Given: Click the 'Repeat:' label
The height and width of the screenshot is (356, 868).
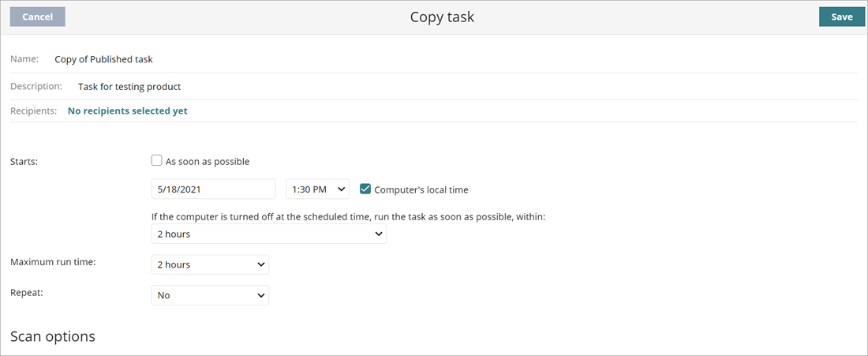Looking at the screenshot, I should point(27,292).
